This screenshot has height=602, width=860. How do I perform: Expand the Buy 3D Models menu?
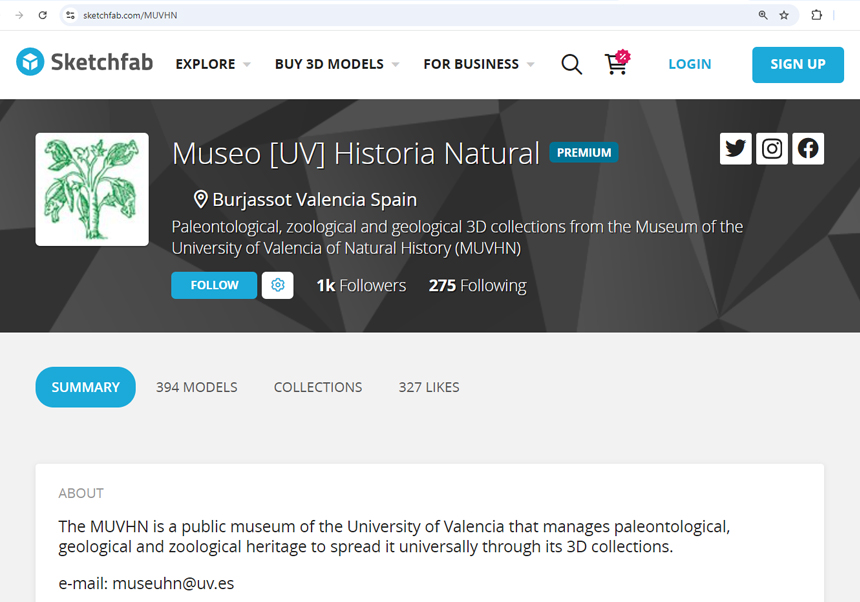pyautogui.click(x=337, y=64)
